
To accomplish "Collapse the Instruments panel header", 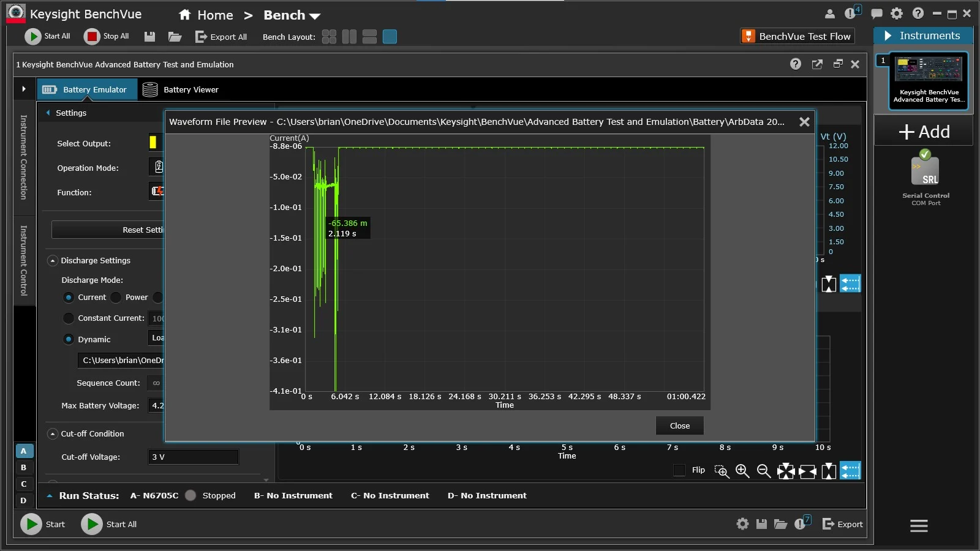I will point(924,36).
